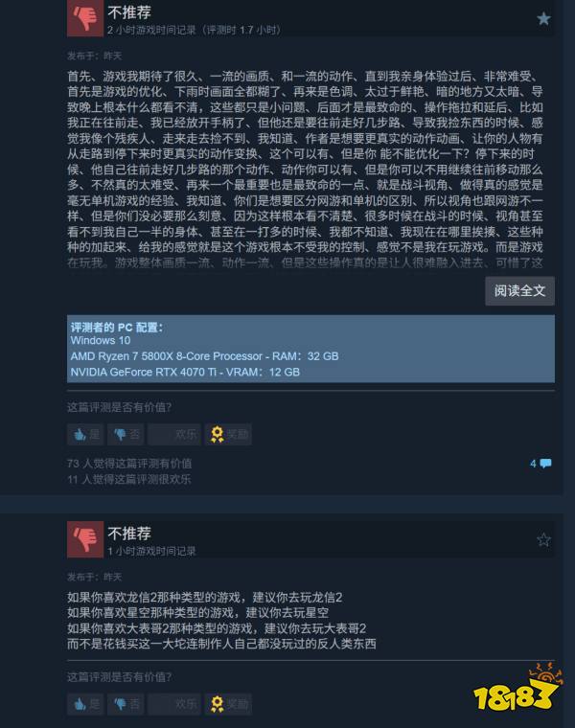This screenshot has height=728, width=575.
Task: Click the outlined star icon on second review
Action: (x=543, y=539)
